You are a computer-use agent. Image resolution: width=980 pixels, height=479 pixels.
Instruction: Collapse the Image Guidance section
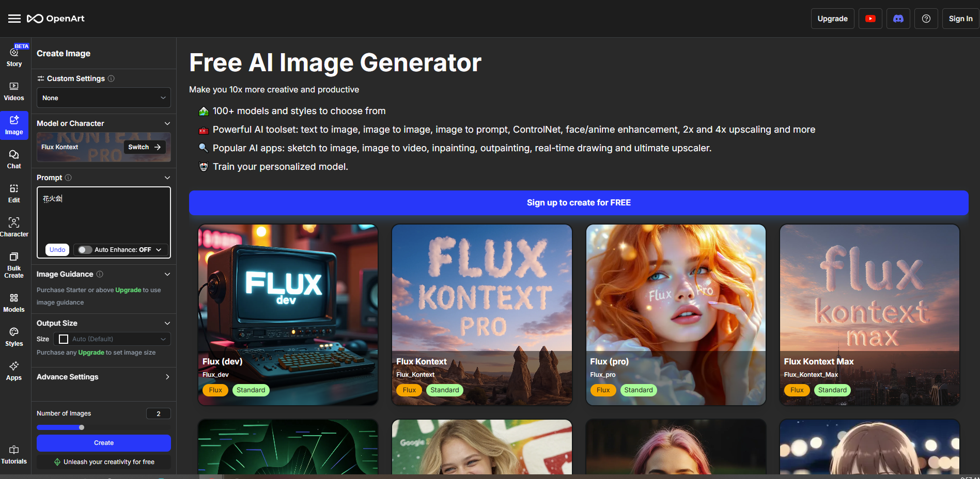coord(167,274)
